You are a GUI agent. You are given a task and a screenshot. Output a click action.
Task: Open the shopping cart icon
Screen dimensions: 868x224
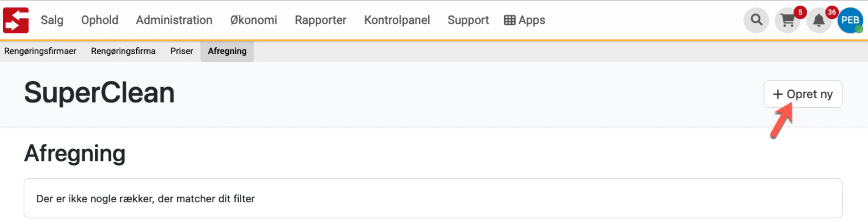787,20
